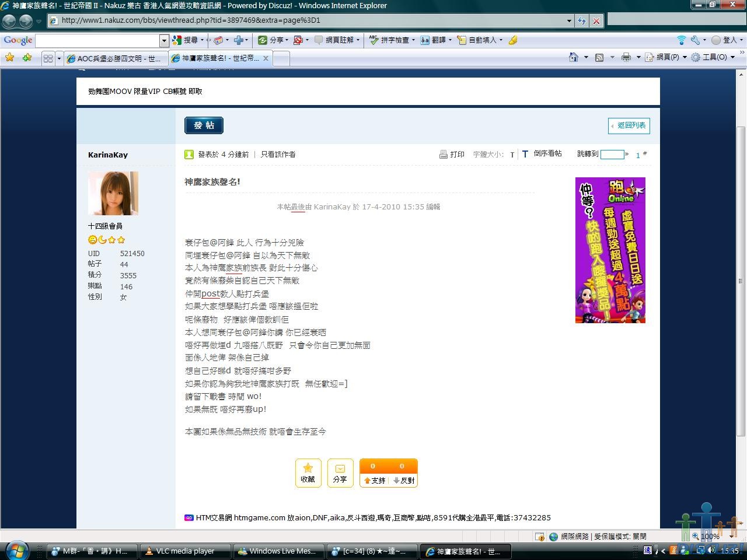The height and width of the screenshot is (560, 747).
Task: Toggle 只看該作者 filter
Action: pyautogui.click(x=278, y=155)
